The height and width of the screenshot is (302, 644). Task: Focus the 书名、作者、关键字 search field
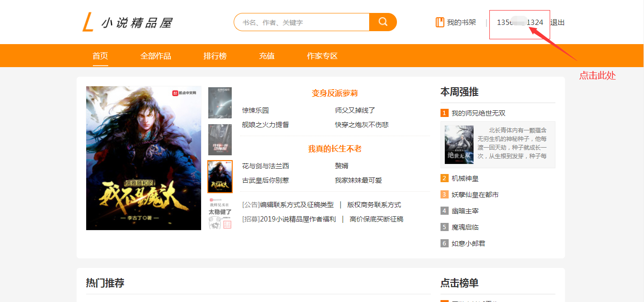point(302,22)
